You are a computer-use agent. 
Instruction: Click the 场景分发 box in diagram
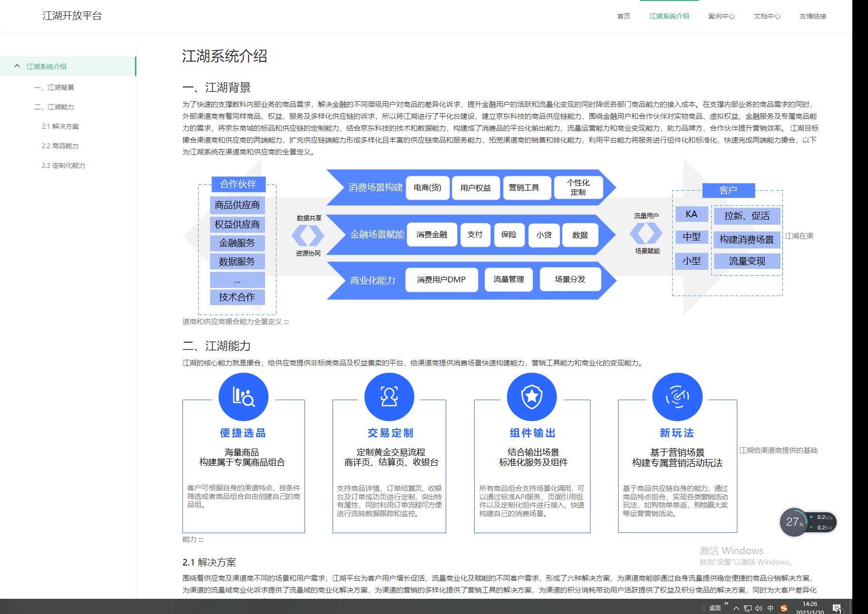(x=570, y=279)
